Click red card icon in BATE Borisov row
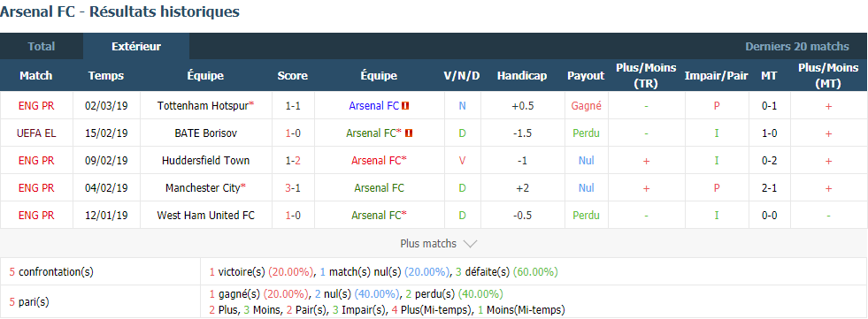 click(x=409, y=133)
